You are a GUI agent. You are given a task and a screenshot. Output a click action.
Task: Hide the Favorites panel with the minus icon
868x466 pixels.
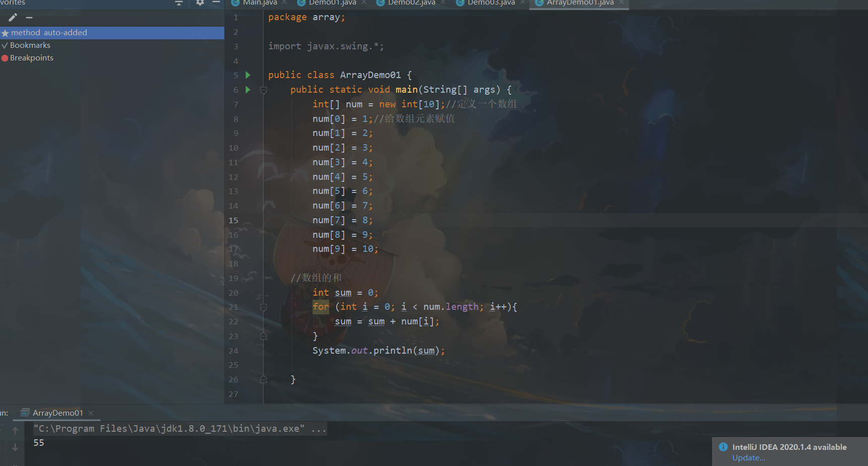point(216,3)
